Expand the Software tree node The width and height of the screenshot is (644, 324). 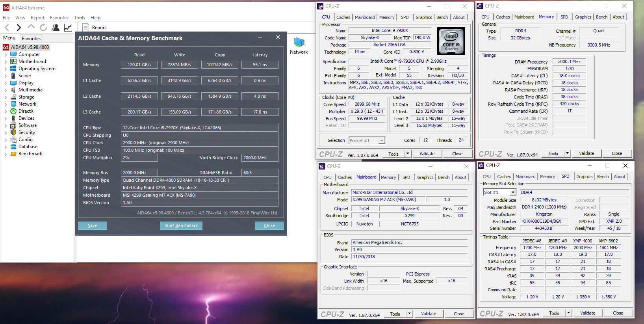point(6,126)
